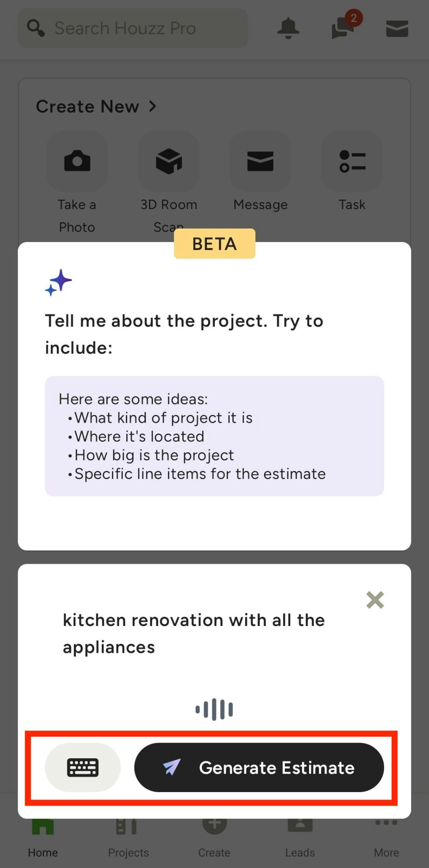Image resolution: width=429 pixels, height=868 pixels.
Task: Open the notifications bell
Action: 288,28
